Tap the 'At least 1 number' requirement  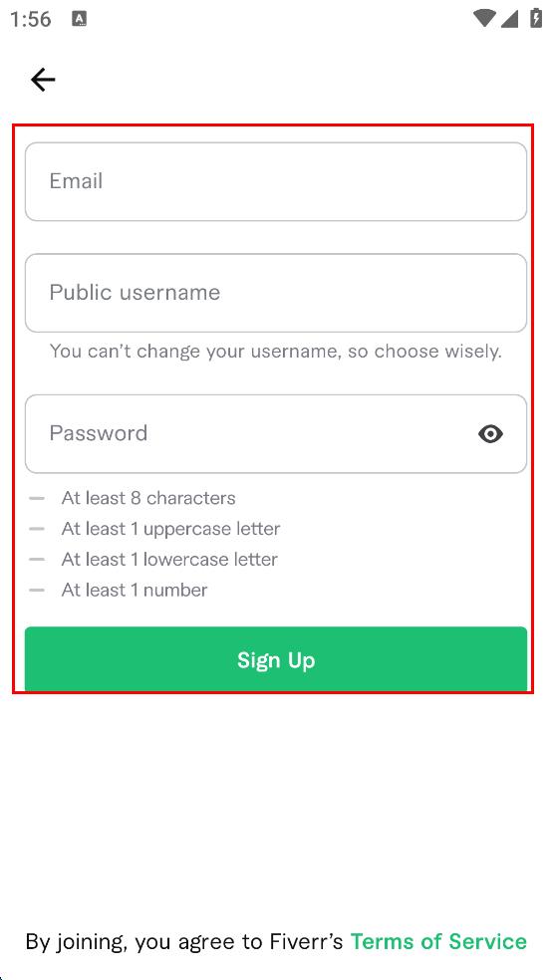135,590
